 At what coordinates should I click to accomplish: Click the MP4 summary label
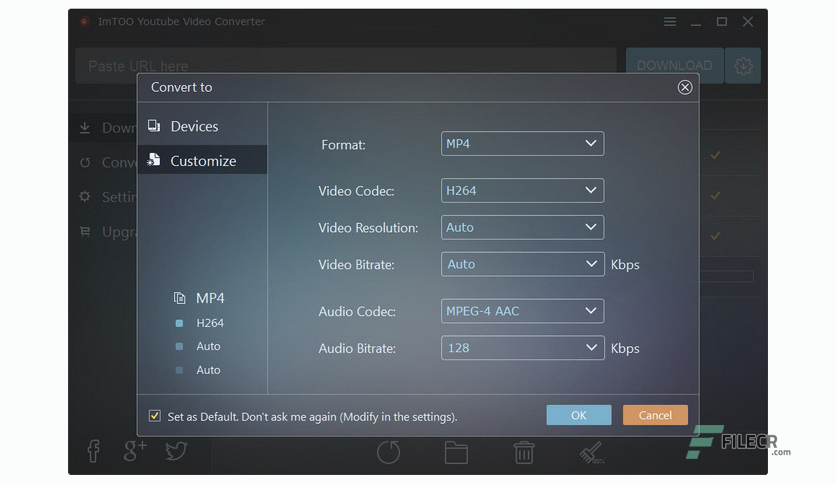[x=210, y=298]
